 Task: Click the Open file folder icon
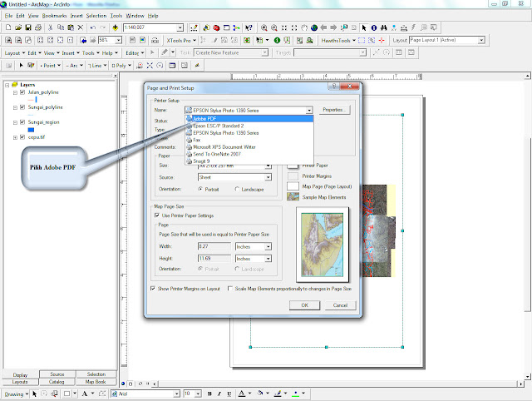[x=18, y=27]
